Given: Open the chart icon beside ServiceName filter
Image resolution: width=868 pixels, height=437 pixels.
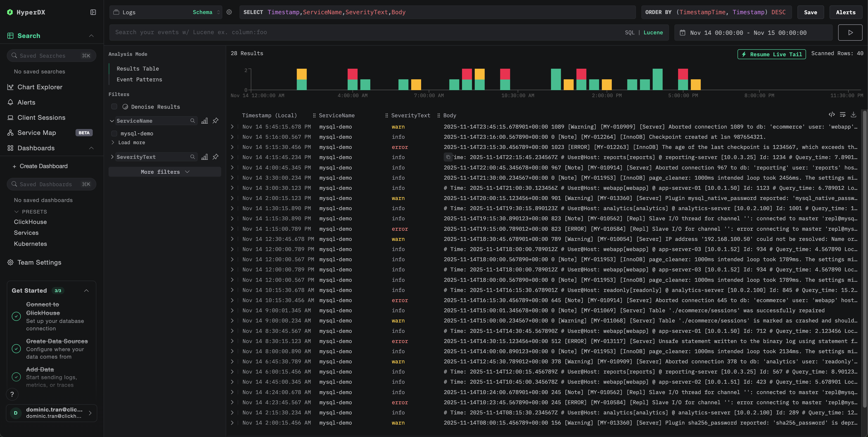Looking at the screenshot, I should [204, 120].
